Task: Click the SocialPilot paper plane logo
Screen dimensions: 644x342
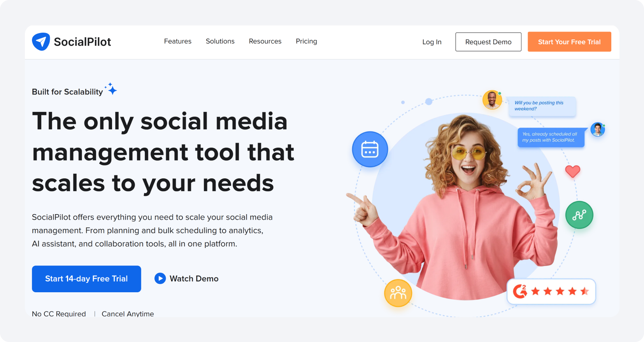Action: (41, 42)
